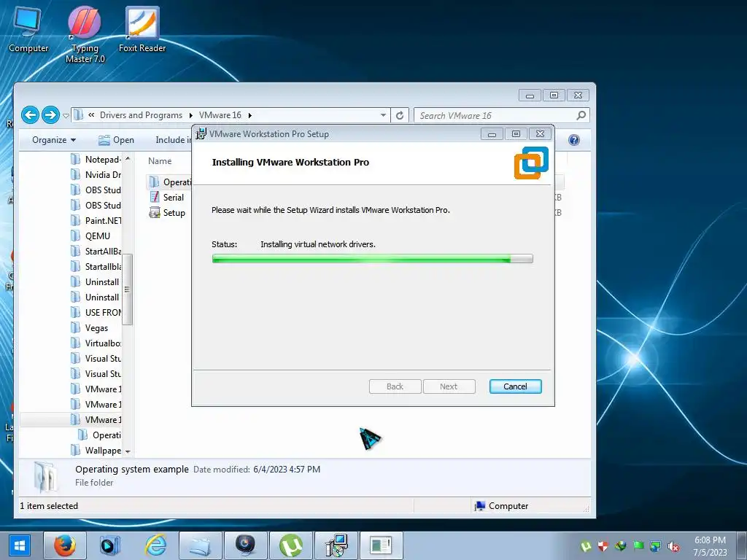Click the VMware Workstation logo
Image resolution: width=747 pixels, height=560 pixels.
pos(531,163)
